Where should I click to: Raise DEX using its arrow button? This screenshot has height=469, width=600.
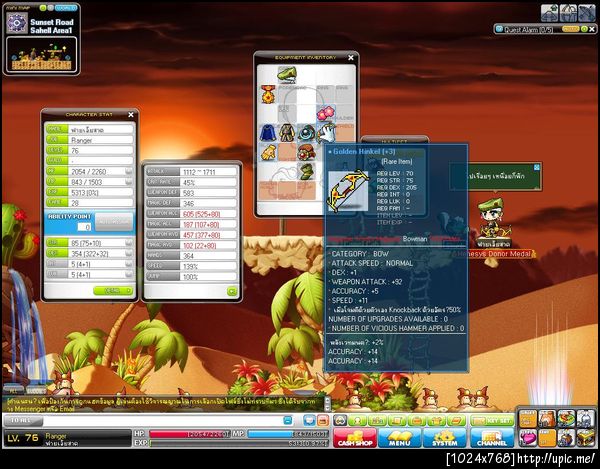[x=129, y=253]
